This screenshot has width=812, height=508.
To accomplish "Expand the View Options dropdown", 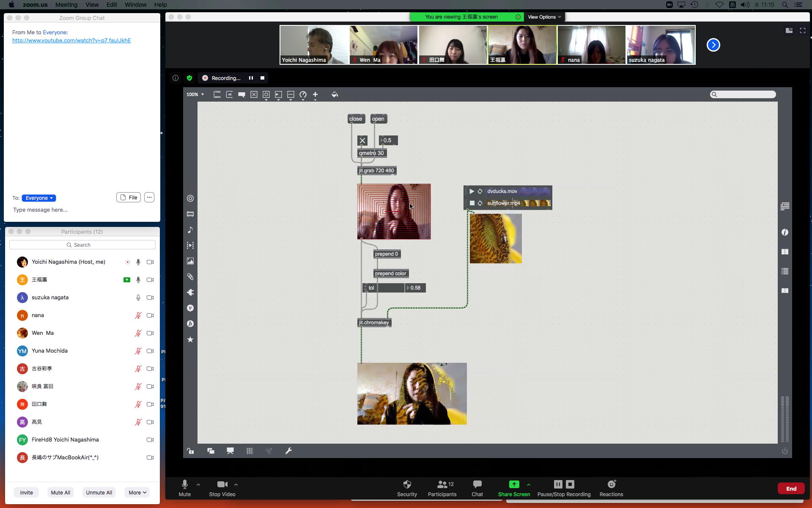I will [544, 17].
